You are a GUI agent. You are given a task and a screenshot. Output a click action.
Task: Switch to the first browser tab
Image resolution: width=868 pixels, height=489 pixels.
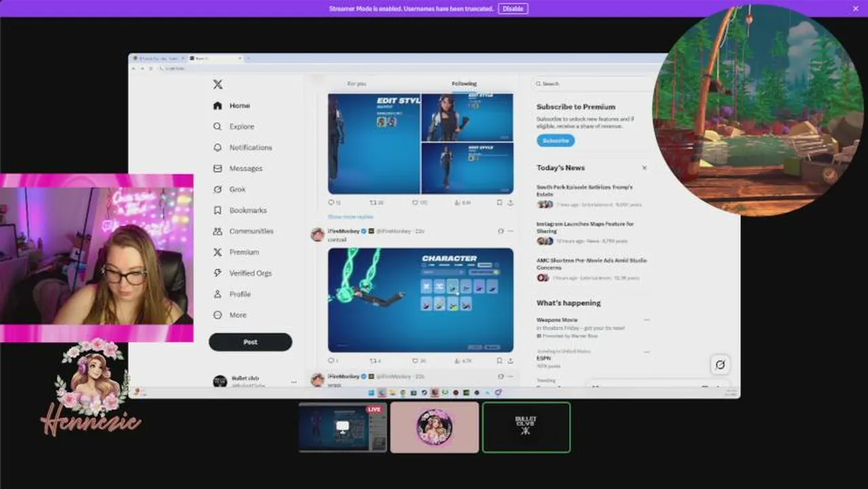[158, 58]
